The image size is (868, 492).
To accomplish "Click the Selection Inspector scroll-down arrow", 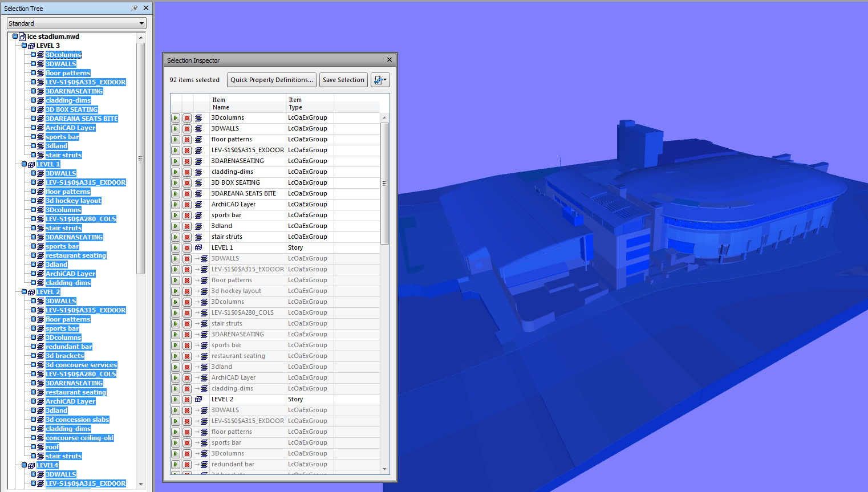I will (x=384, y=469).
